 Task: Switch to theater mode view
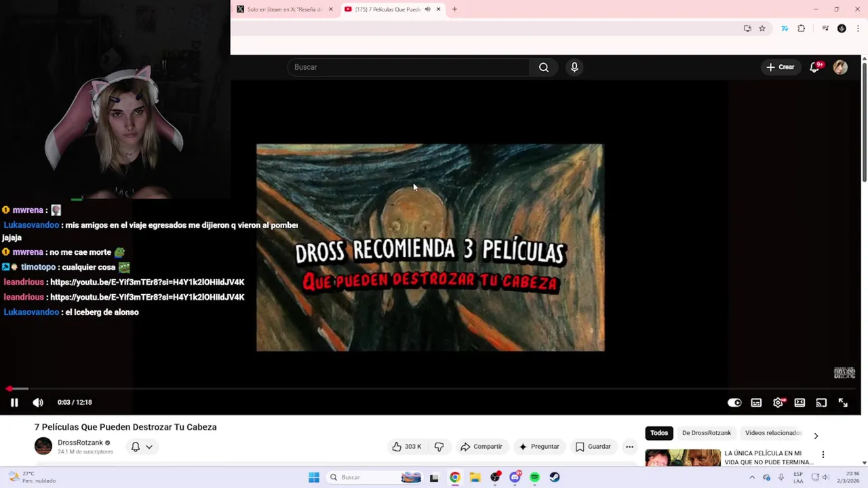click(x=800, y=403)
